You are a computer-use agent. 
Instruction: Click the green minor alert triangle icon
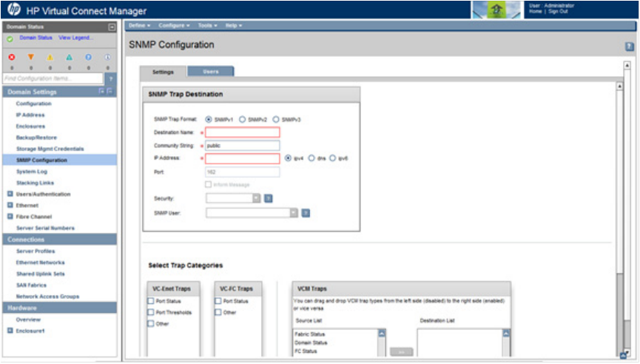pyautogui.click(x=69, y=57)
